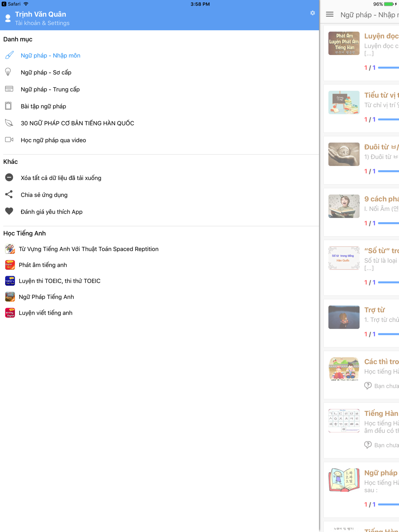Viewport: 399px width, 532px height.
Task: Open Từ Vựng Tiếng Anh Spaced Reptition link
Action: point(89,249)
